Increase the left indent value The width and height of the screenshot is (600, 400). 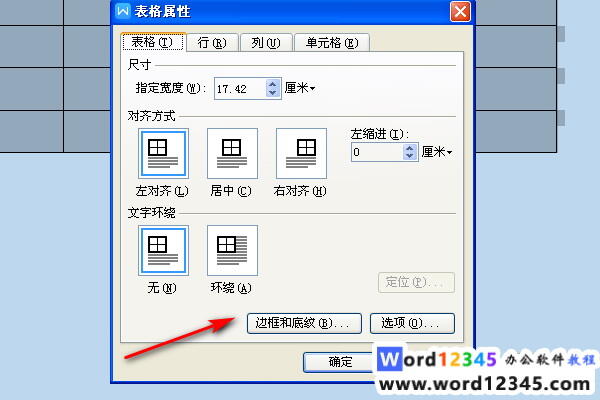[410, 148]
